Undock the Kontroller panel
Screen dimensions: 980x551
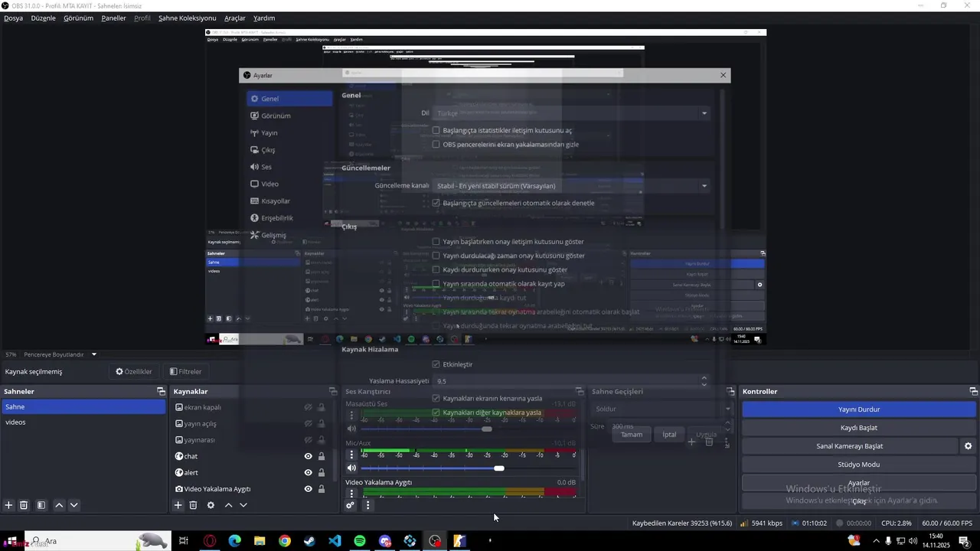pyautogui.click(x=972, y=391)
